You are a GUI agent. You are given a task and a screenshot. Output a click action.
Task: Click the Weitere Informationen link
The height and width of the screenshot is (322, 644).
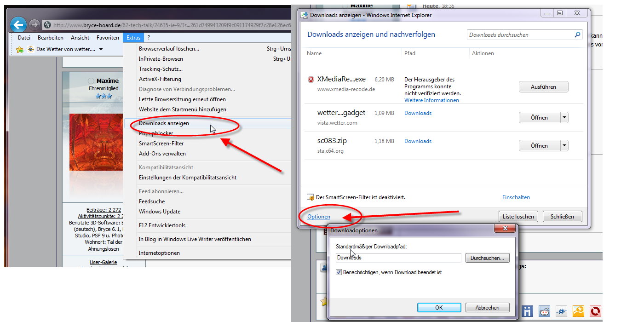(x=431, y=100)
